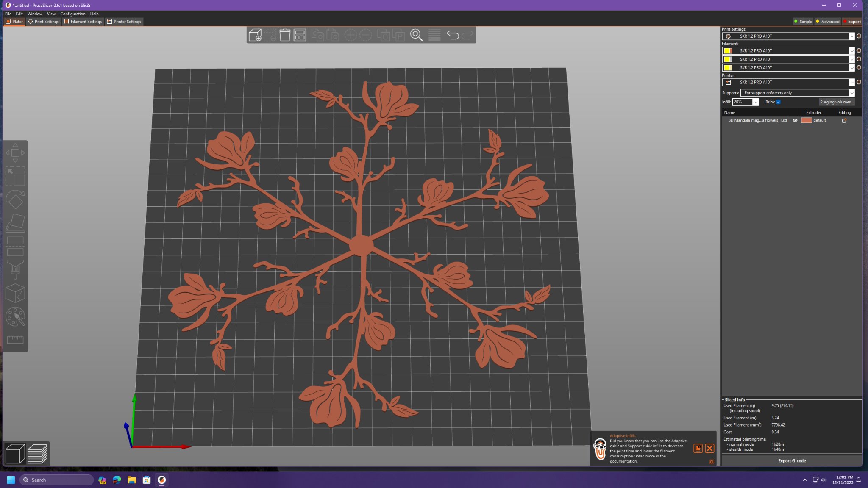Click the Delete all trash icon
868x488 pixels.
pos(285,35)
